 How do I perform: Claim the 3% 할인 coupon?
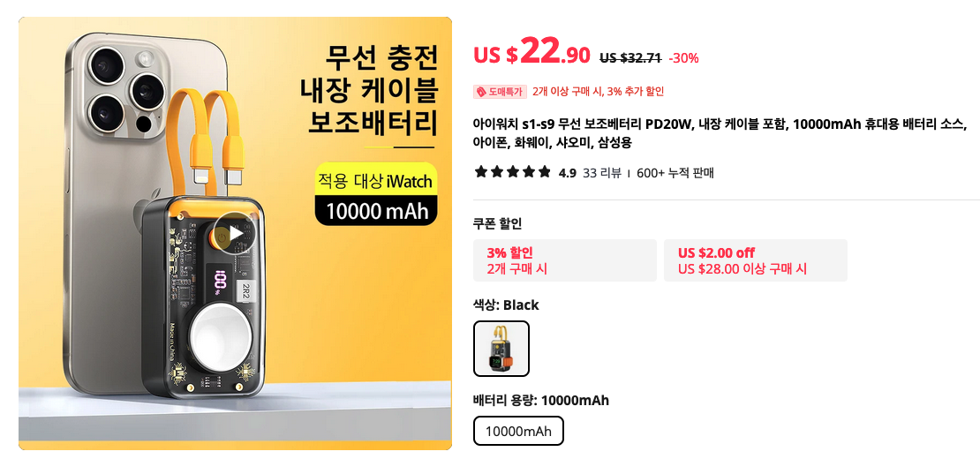564,260
